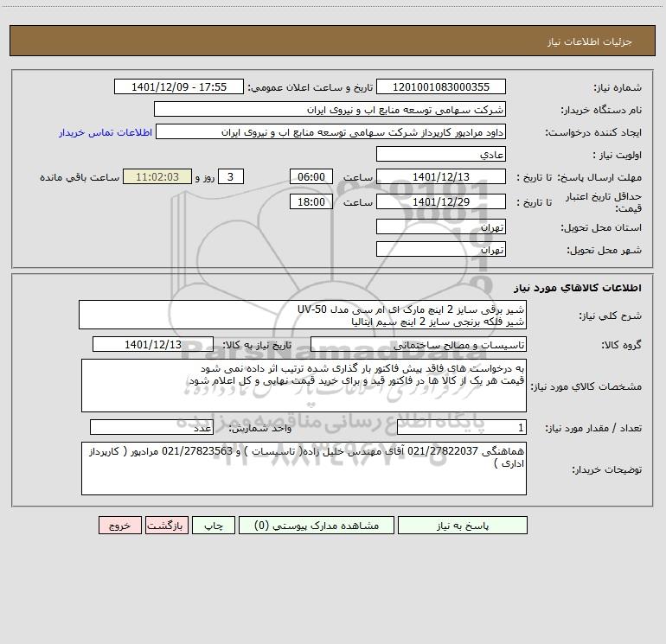666x644 pixels.
Task: Click the نام دستگاه خریدار label
Action: [x=601, y=111]
